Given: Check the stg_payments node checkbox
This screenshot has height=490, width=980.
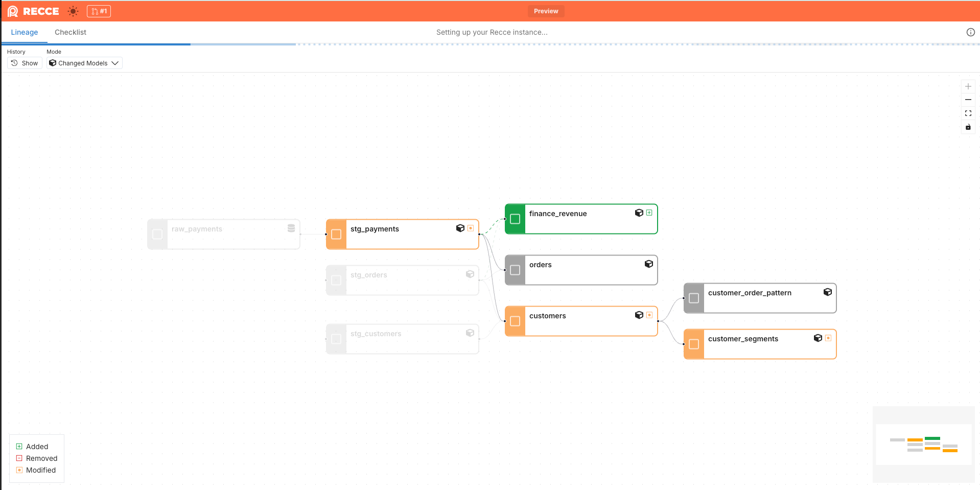Looking at the screenshot, I should point(336,235).
